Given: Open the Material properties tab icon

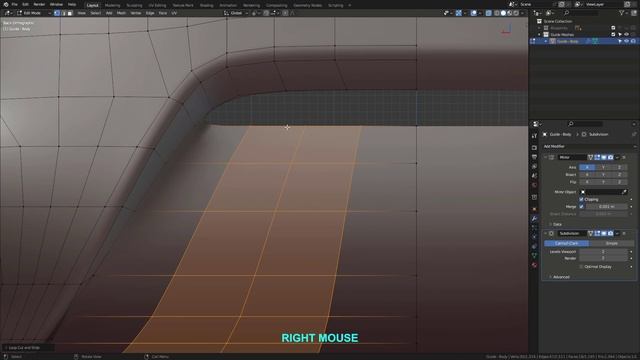Looking at the screenshot, I should (534, 265).
